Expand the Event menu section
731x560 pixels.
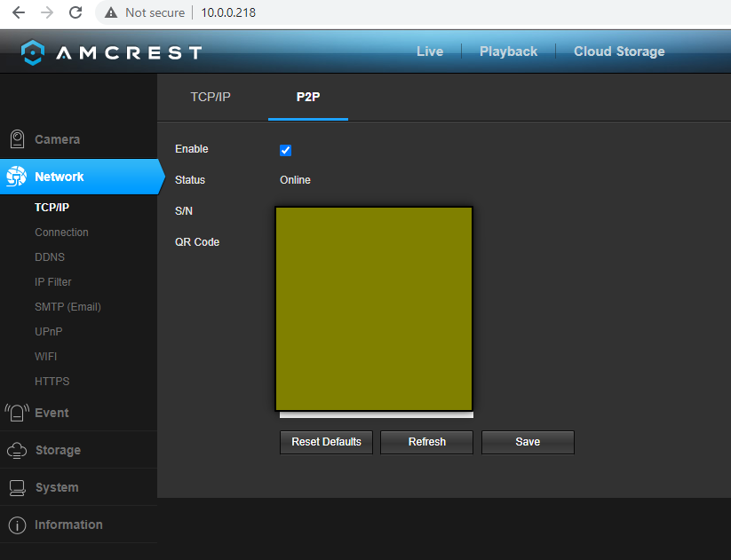tap(78, 413)
